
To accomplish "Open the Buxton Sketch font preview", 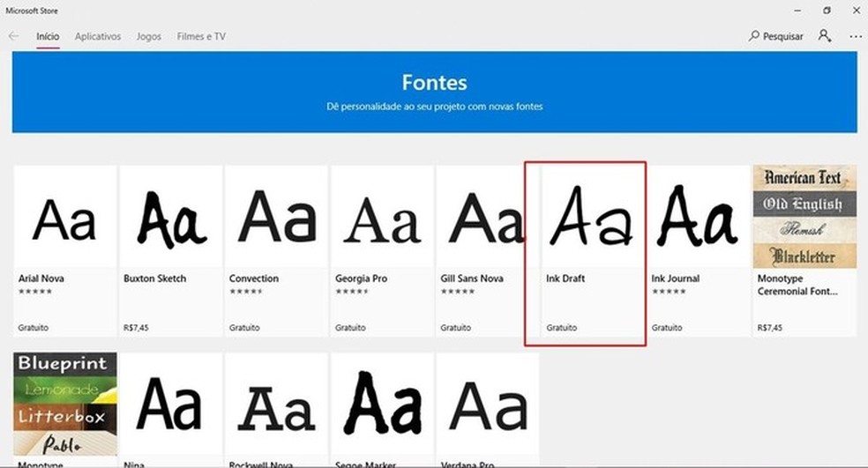I will [170, 216].
